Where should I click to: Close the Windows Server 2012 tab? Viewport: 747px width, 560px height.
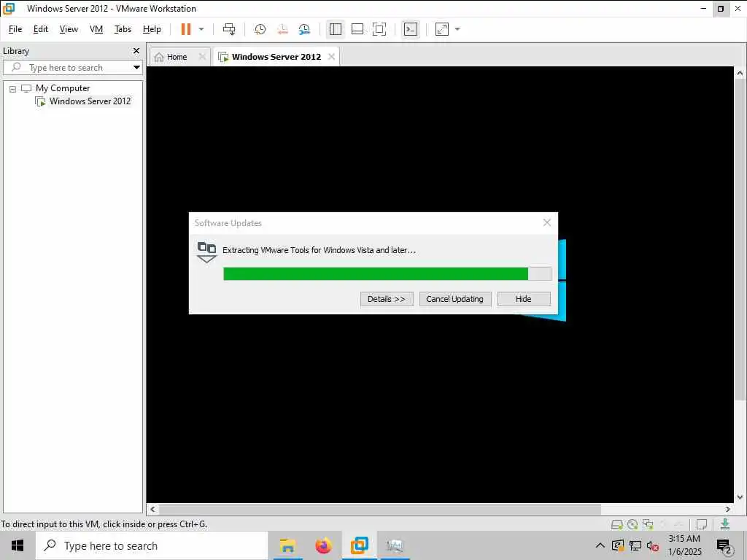[x=332, y=57]
